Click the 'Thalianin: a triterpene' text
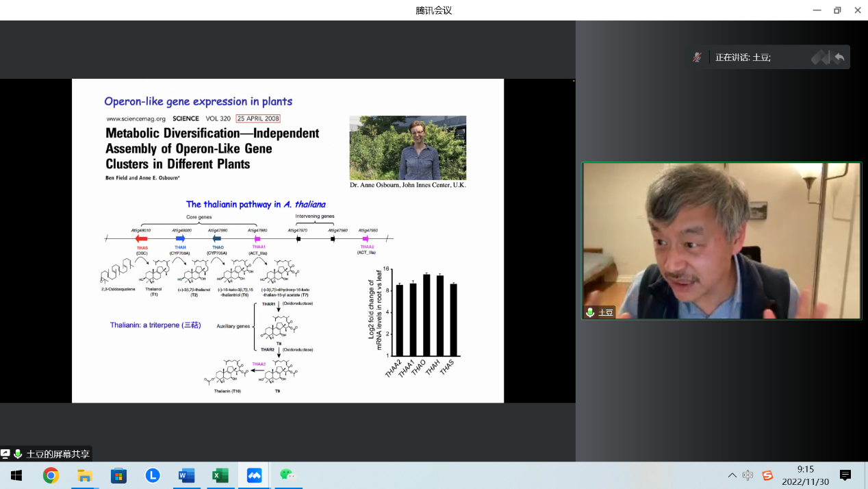The height and width of the screenshot is (489, 868). (x=155, y=325)
